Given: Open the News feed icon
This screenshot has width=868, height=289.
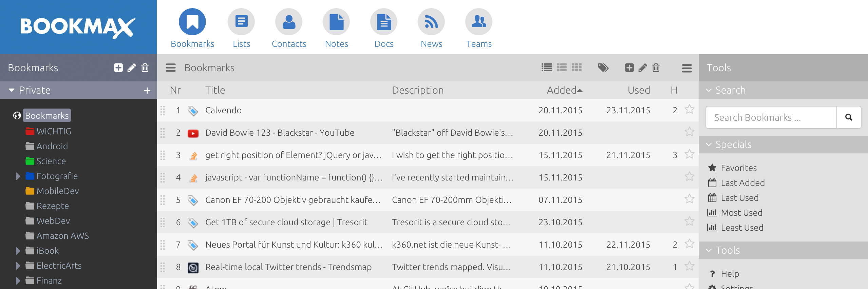Looking at the screenshot, I should pos(431,22).
